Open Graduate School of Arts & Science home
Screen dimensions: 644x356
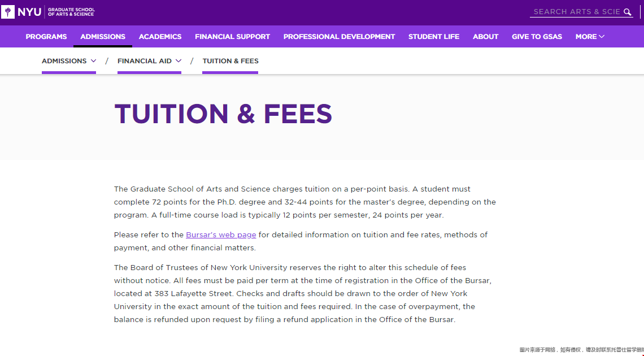71,12
